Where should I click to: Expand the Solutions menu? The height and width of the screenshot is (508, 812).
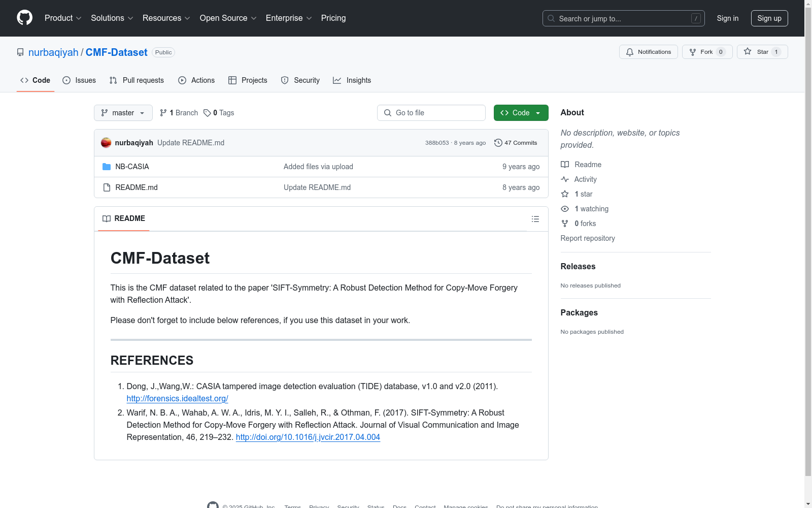coord(112,18)
